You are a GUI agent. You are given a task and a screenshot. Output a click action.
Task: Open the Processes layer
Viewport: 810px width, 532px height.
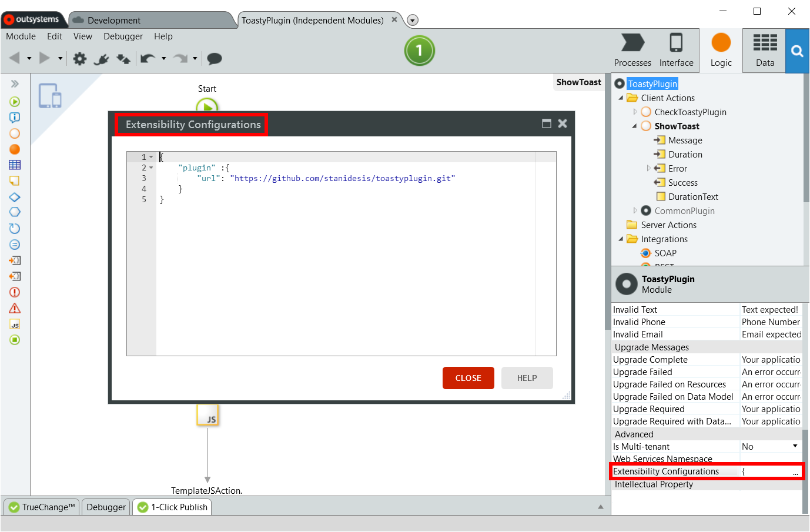pos(632,51)
